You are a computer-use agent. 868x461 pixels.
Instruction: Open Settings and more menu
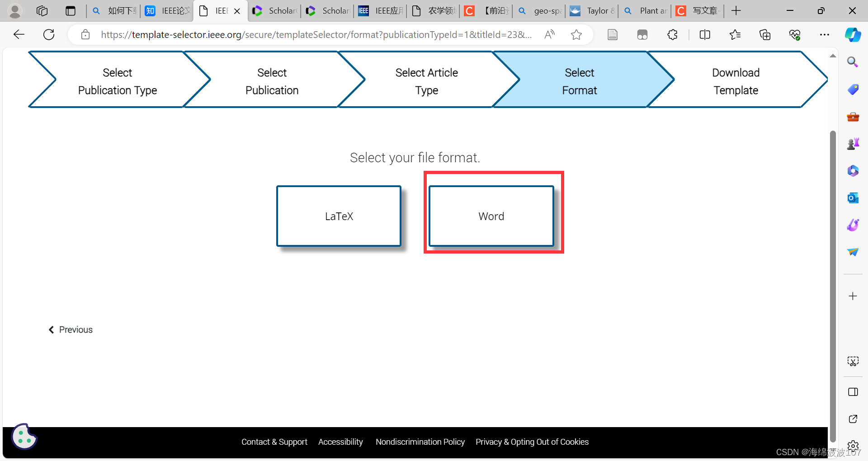(825, 34)
